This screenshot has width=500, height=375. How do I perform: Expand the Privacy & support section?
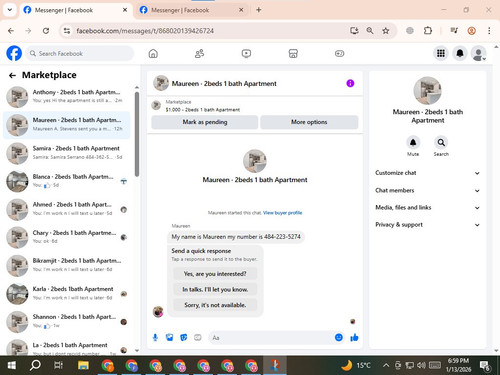pyautogui.click(x=427, y=225)
